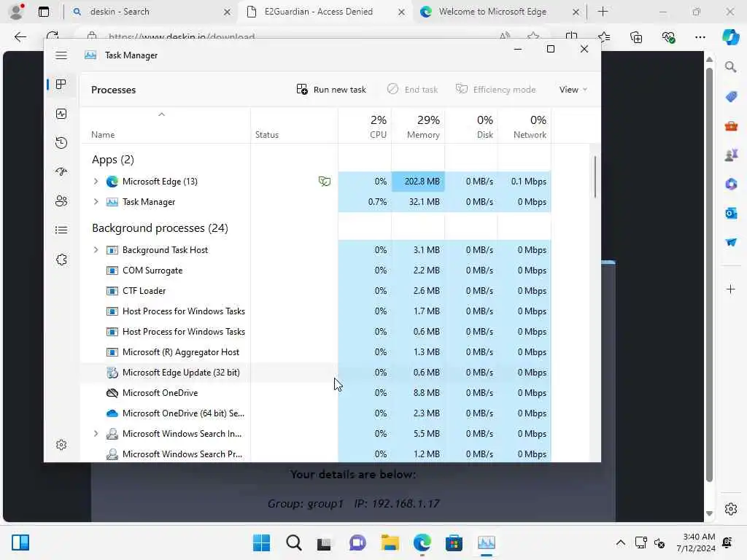Open Task Manager settings gear
The width and height of the screenshot is (747, 560).
click(61, 445)
